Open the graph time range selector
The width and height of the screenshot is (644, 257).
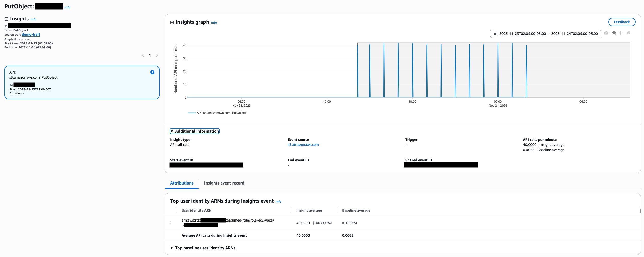coord(546,33)
